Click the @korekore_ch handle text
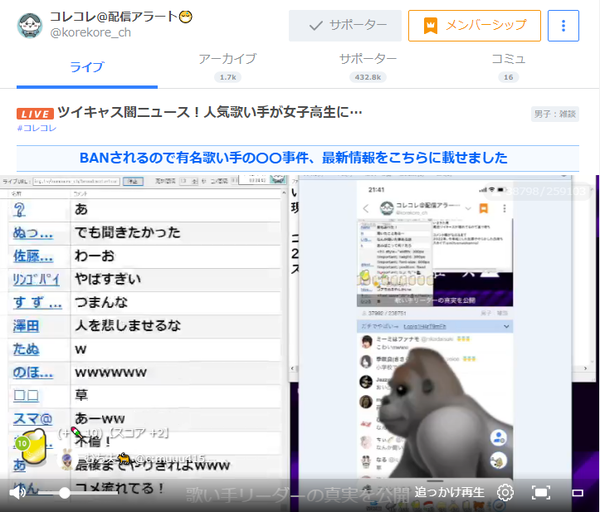The height and width of the screenshot is (512, 600). (91, 33)
